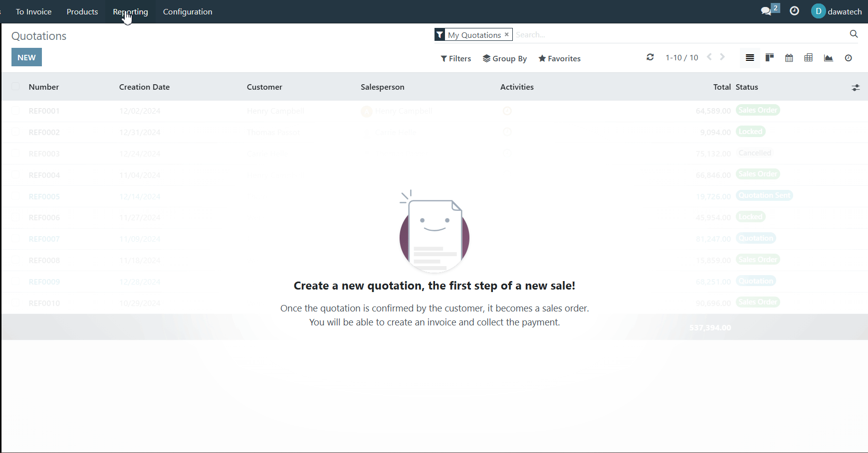This screenshot has width=868, height=453.
Task: Sort by Customer column header
Action: click(x=264, y=87)
